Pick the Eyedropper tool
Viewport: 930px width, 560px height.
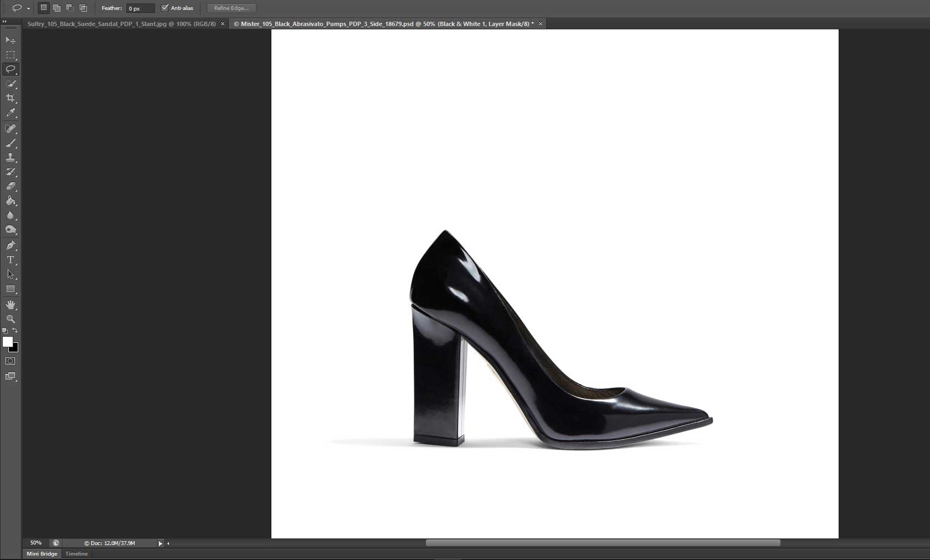point(10,113)
